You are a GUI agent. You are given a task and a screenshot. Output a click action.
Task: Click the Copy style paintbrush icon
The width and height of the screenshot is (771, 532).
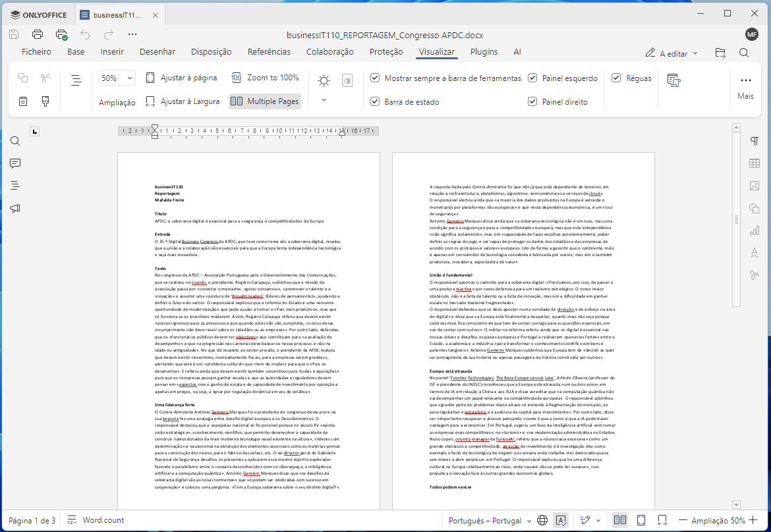point(45,101)
